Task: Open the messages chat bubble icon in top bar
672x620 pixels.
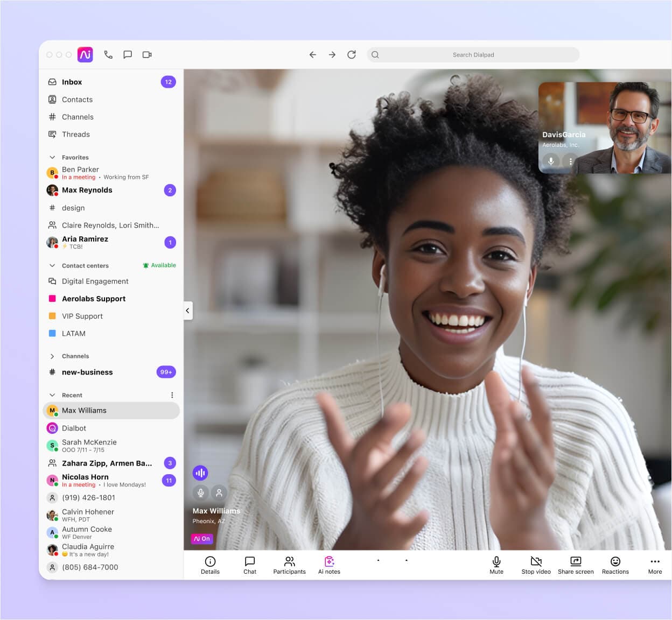Action: [128, 54]
